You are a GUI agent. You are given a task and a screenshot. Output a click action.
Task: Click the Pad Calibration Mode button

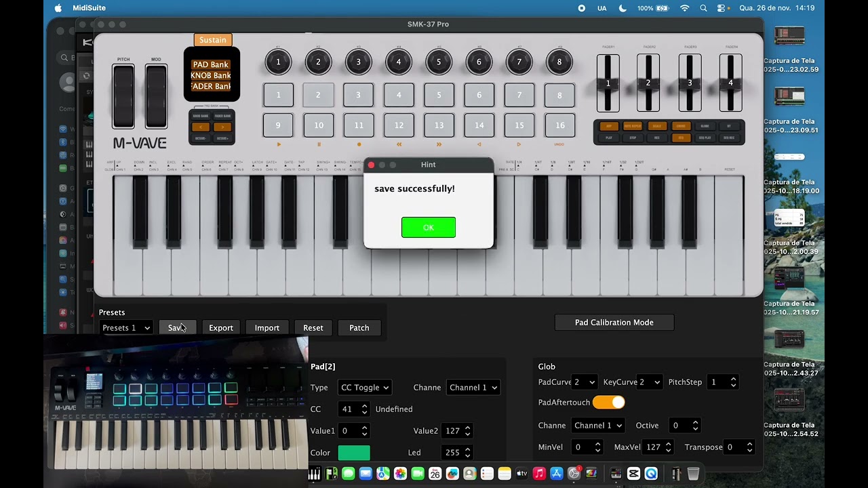[x=614, y=323]
